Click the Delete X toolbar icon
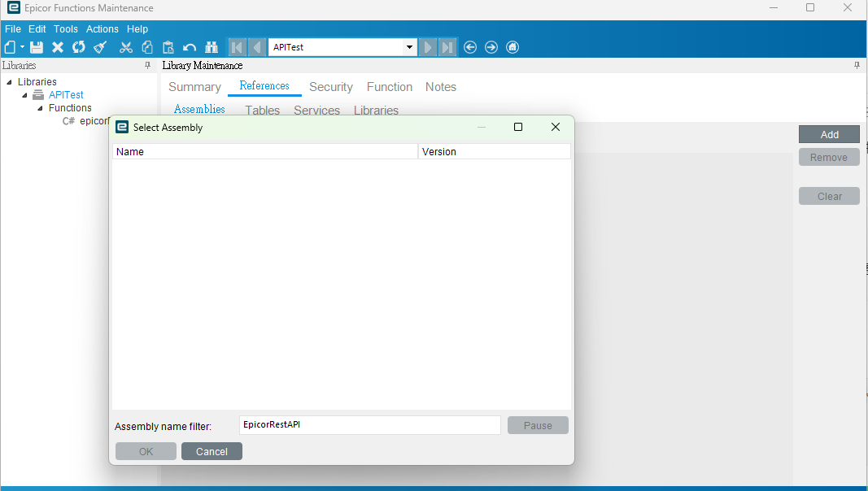Viewport: 868px width, 491px height. tap(58, 47)
